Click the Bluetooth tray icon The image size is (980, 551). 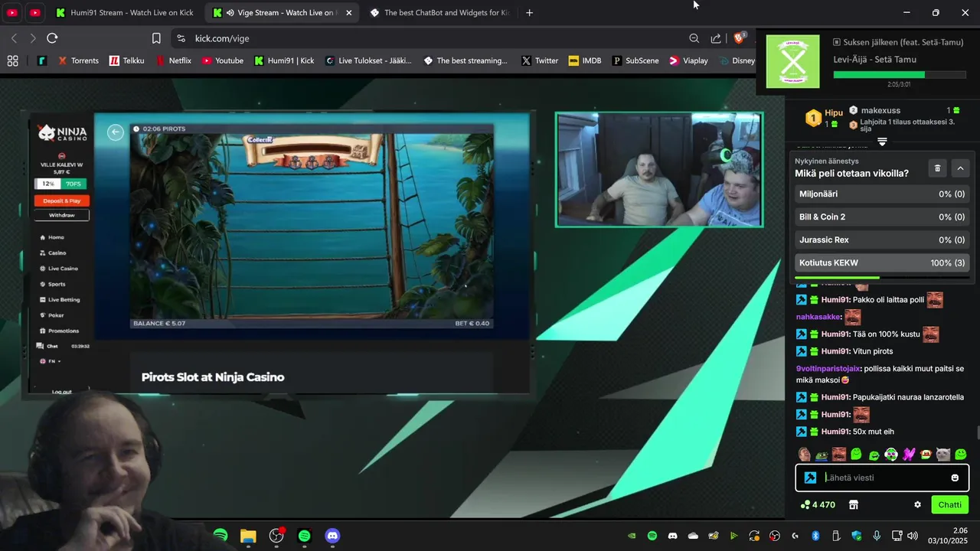[x=815, y=536]
